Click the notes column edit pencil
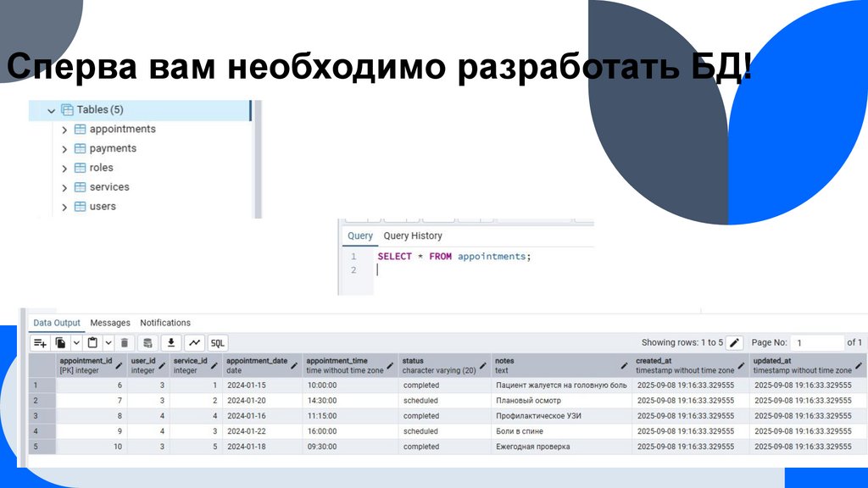868x488 pixels. point(624,366)
